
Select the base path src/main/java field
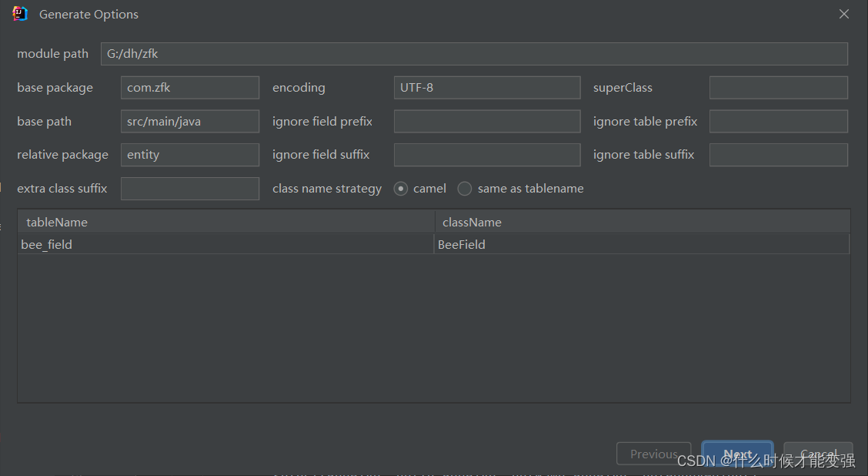tap(189, 121)
